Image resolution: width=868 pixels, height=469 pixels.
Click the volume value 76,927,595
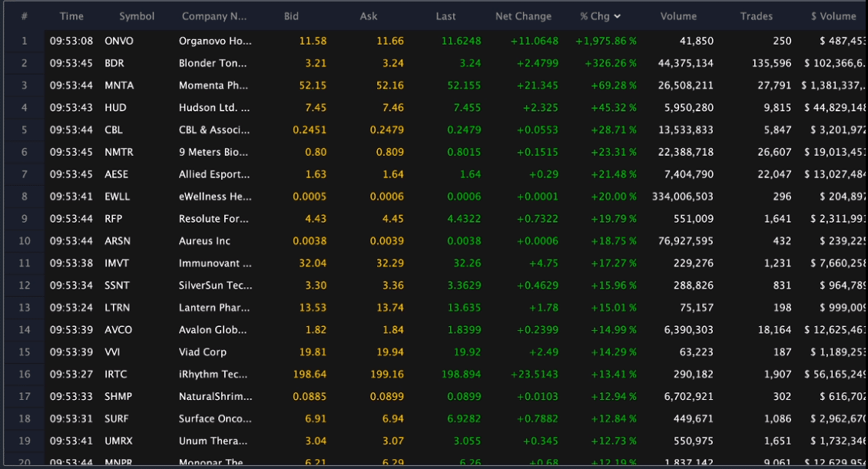pyautogui.click(x=686, y=240)
